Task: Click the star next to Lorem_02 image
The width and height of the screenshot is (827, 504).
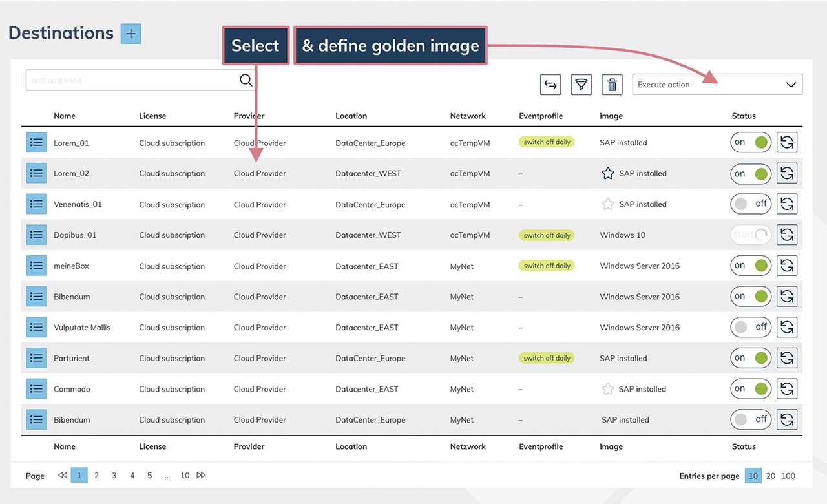Action: 607,173
